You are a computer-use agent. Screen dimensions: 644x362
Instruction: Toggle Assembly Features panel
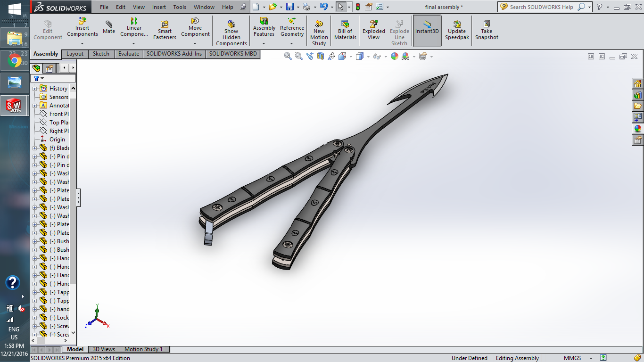(x=264, y=28)
